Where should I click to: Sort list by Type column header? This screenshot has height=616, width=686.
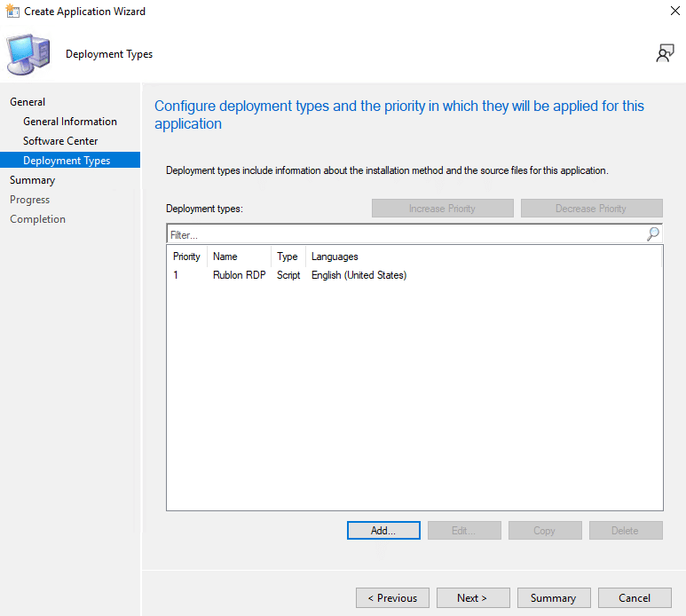click(x=288, y=257)
